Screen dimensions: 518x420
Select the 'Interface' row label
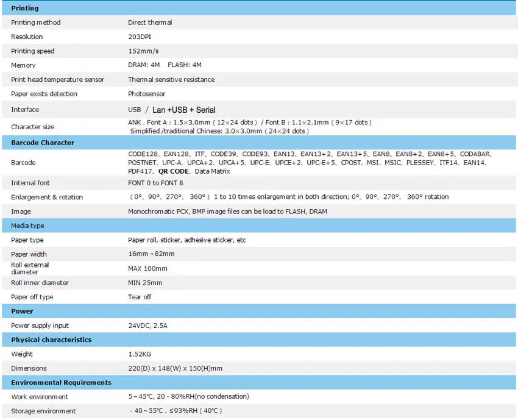[x=25, y=110]
